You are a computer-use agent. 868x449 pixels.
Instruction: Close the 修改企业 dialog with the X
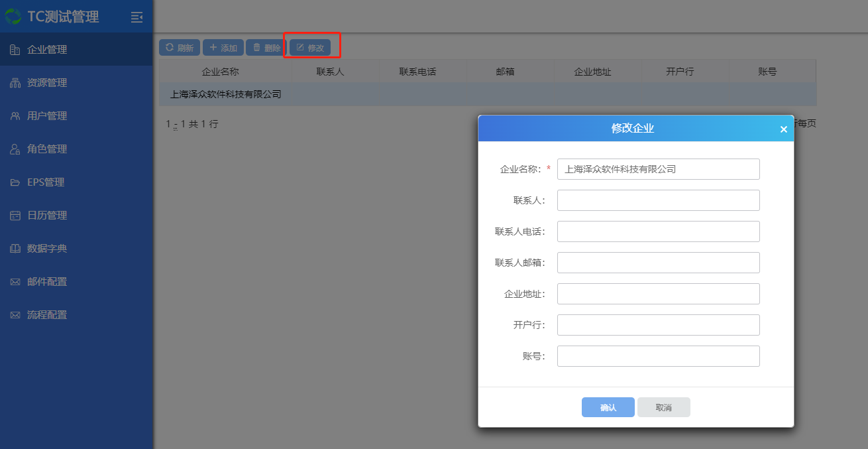pyautogui.click(x=783, y=129)
